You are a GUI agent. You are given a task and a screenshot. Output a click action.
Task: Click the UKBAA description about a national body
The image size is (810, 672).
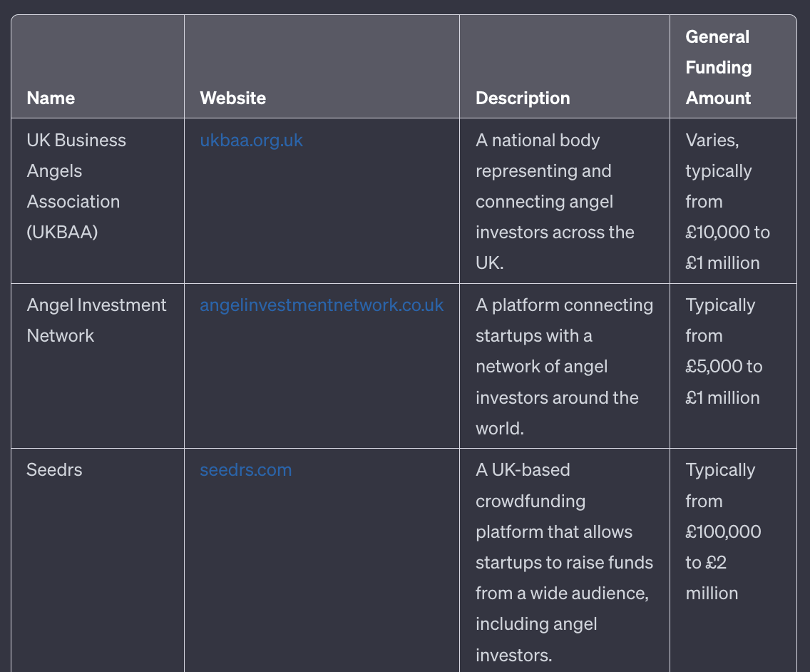tap(555, 201)
